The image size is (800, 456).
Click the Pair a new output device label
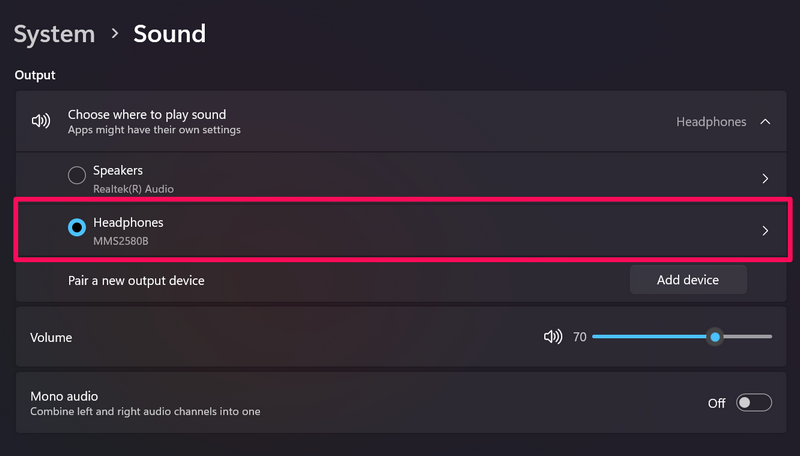point(136,281)
